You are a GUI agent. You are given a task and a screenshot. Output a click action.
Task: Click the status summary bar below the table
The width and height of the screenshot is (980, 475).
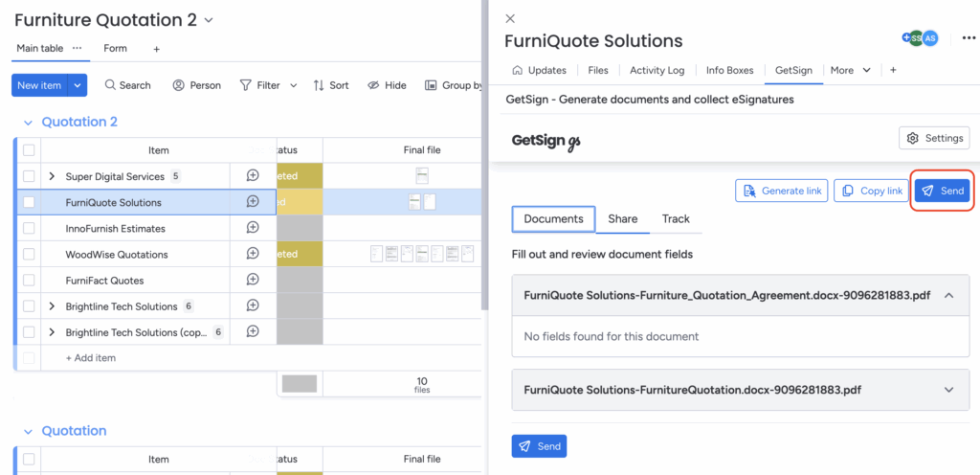300,384
